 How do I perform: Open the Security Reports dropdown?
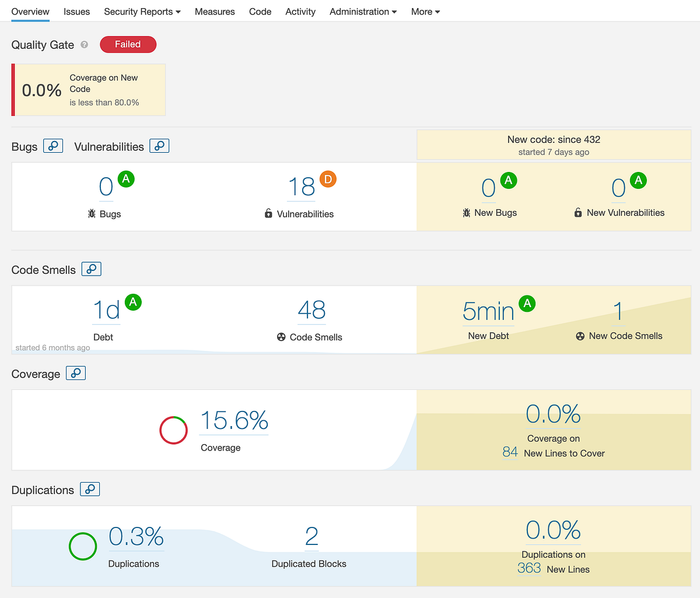[142, 11]
